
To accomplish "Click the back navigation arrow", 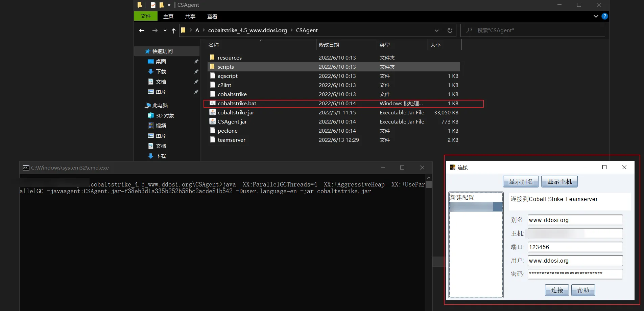I will 142,30.
